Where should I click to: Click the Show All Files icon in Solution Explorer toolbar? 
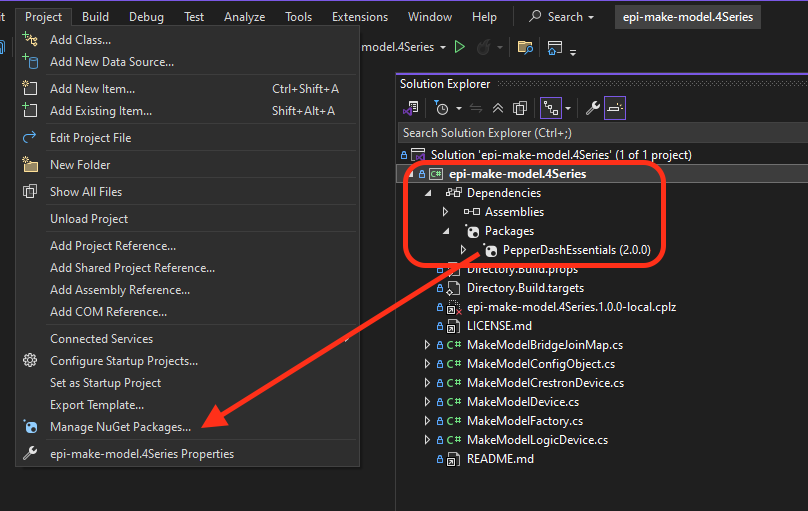(x=519, y=108)
